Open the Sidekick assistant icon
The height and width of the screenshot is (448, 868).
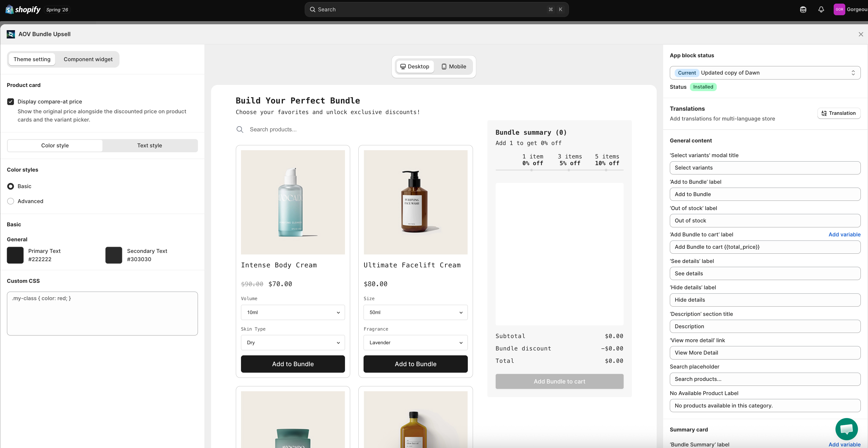click(x=803, y=10)
